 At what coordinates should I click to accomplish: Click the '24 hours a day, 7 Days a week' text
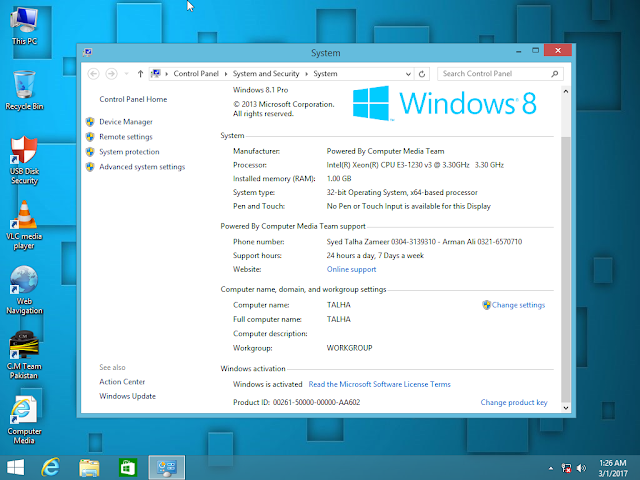(375, 256)
